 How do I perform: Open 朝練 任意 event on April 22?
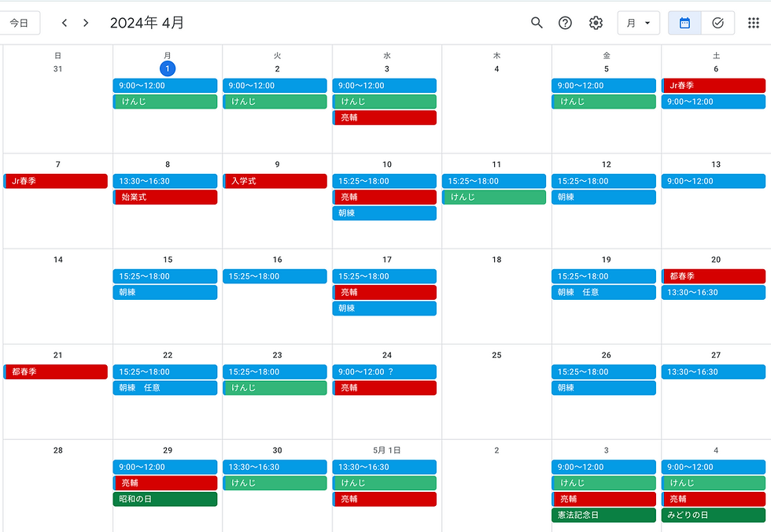165,387
